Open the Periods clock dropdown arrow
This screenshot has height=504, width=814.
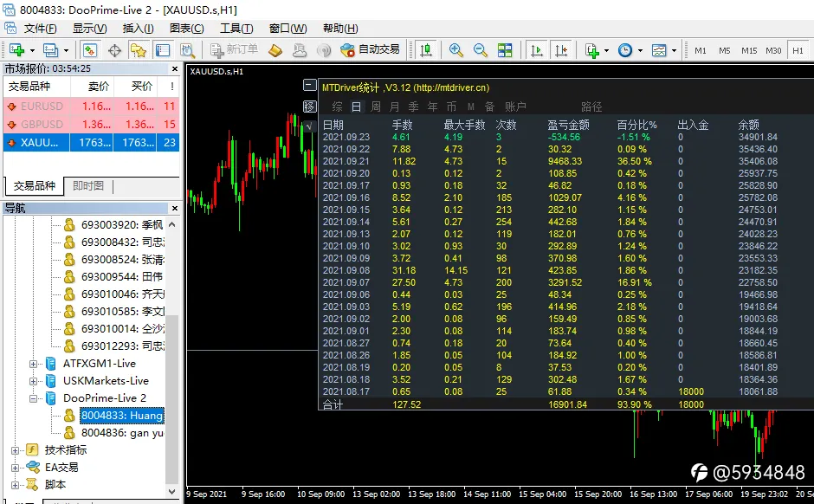640,51
